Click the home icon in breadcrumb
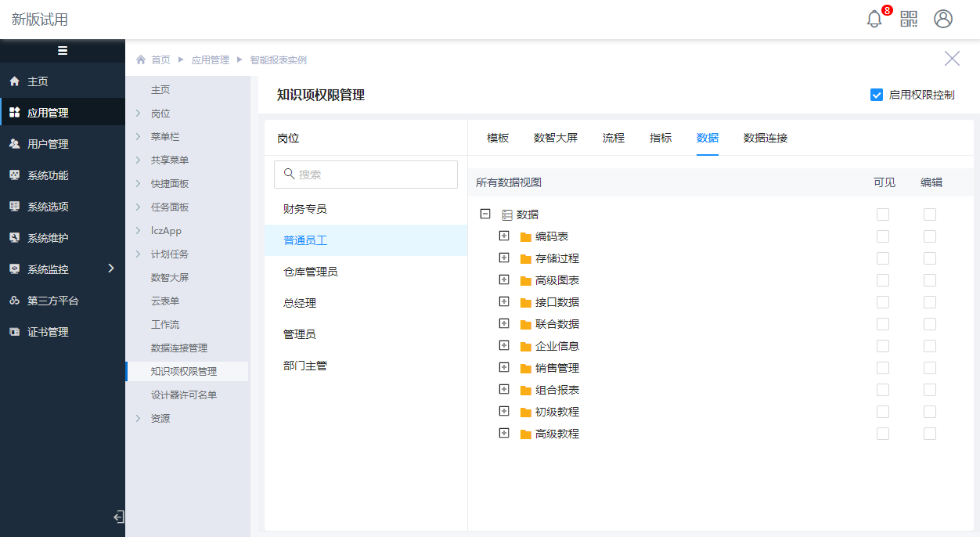 tap(141, 59)
